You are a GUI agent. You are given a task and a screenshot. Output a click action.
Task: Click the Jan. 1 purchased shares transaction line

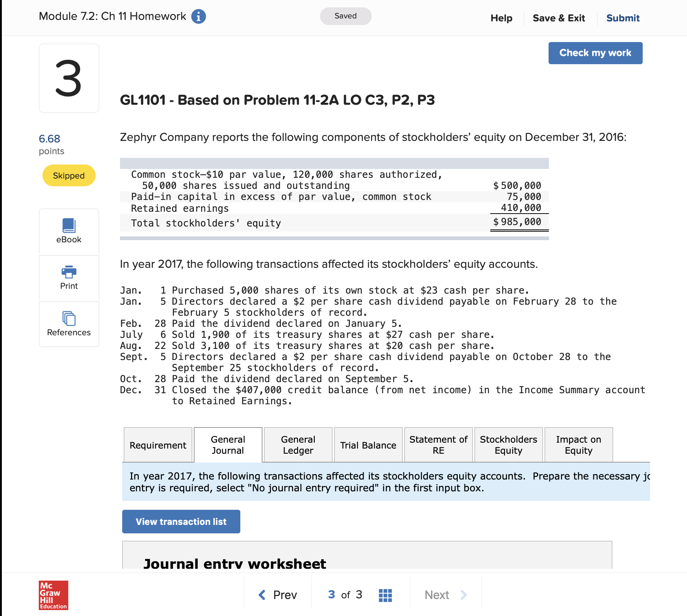(325, 290)
